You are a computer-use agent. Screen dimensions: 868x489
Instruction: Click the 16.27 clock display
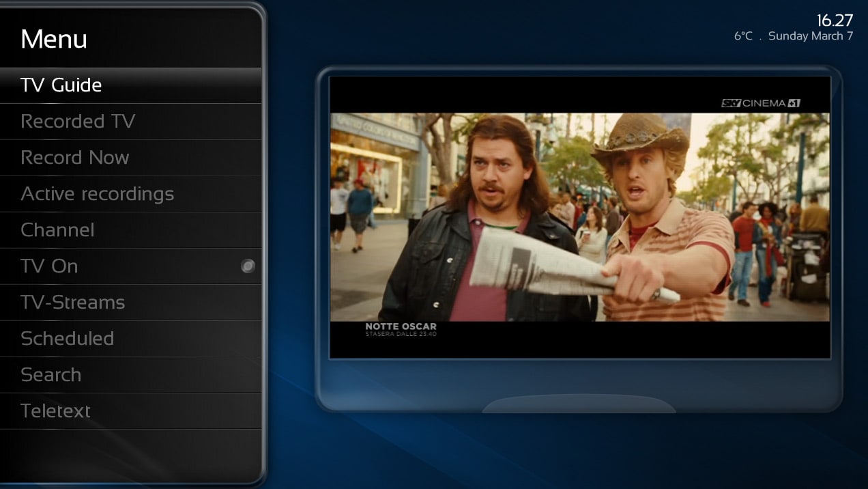835,20
